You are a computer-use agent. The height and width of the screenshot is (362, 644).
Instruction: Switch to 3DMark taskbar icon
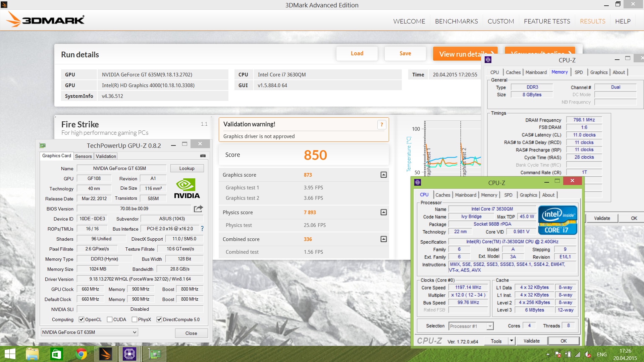[x=105, y=354]
